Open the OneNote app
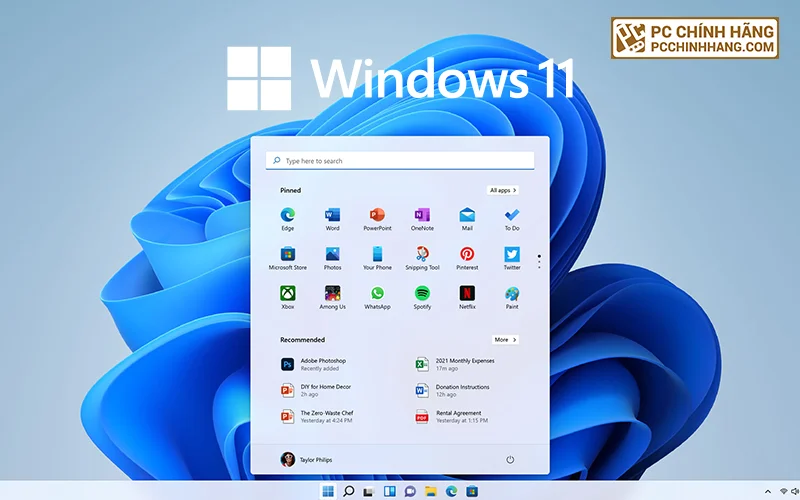Image resolution: width=800 pixels, height=500 pixels. tap(422, 219)
